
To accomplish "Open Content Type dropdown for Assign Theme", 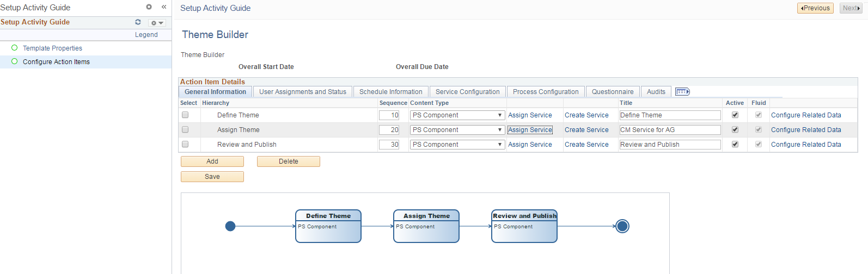I will coord(457,130).
